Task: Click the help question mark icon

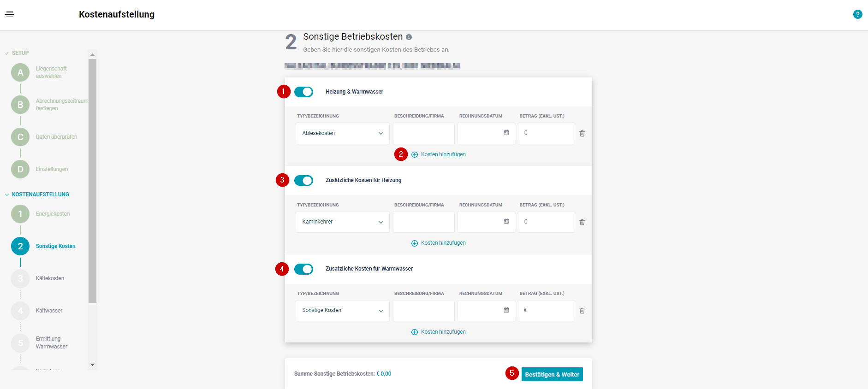Action: pyautogui.click(x=857, y=14)
